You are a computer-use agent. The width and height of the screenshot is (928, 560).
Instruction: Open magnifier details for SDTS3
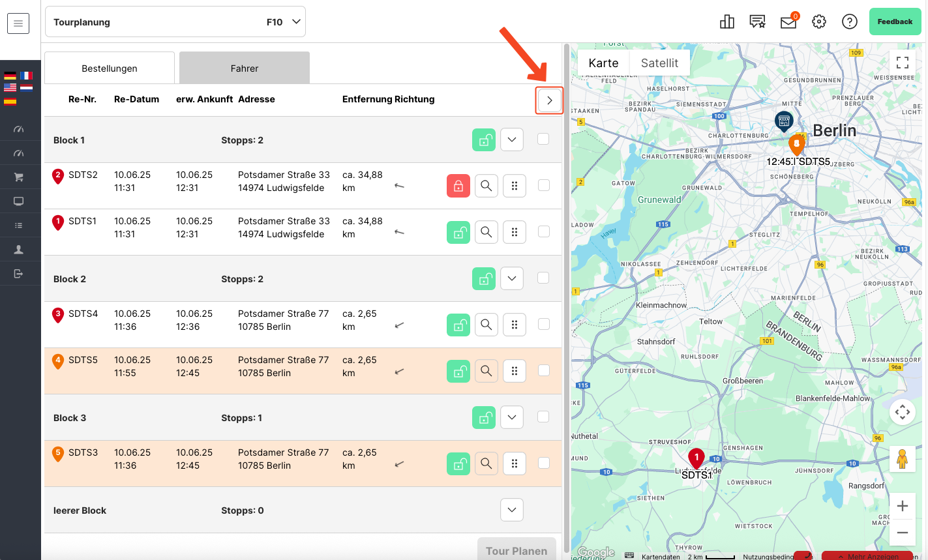[486, 464]
